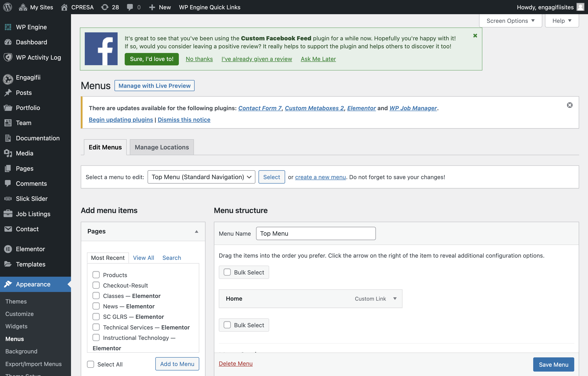Click the Appearance paintbrush icon
The height and width of the screenshot is (376, 588).
click(8, 284)
